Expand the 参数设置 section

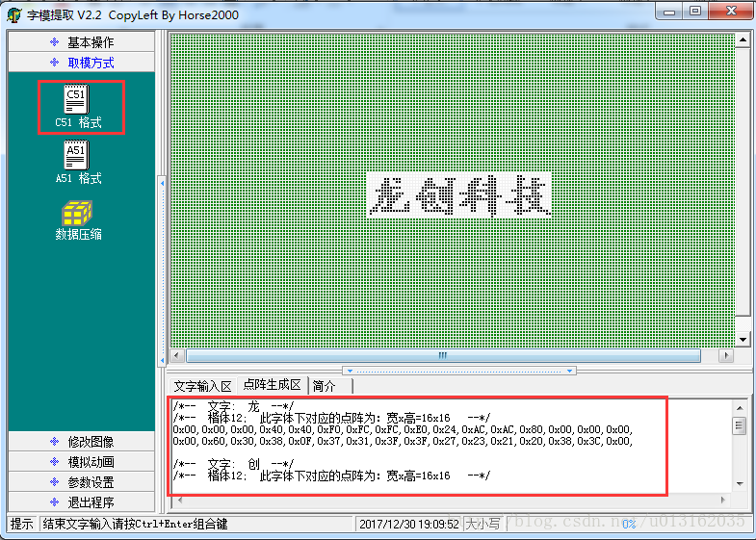(82, 481)
